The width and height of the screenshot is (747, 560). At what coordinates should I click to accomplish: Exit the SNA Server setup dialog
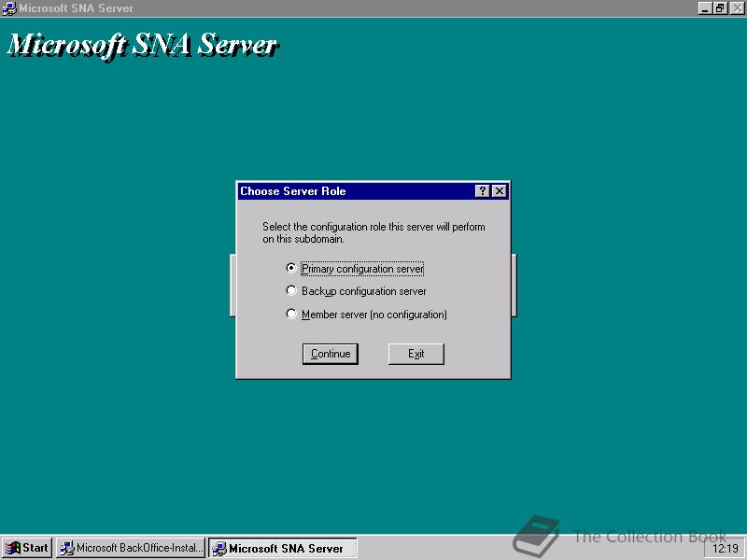(x=416, y=354)
